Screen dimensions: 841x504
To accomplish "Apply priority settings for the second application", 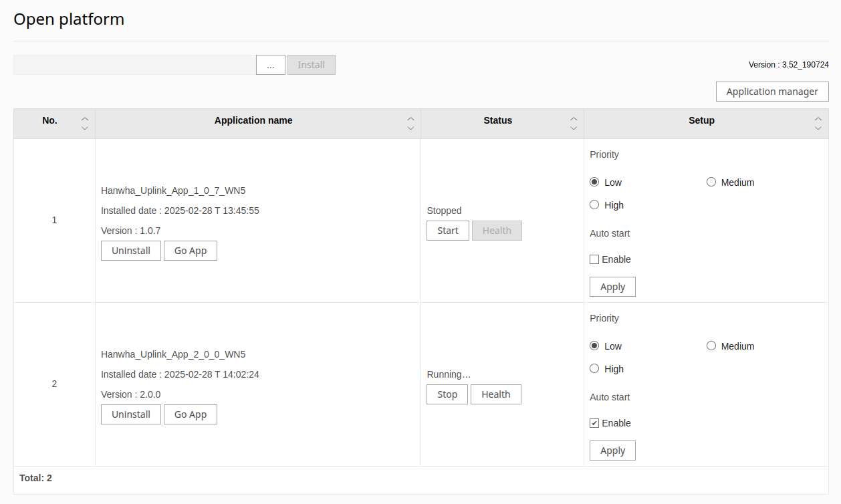I will click(612, 450).
